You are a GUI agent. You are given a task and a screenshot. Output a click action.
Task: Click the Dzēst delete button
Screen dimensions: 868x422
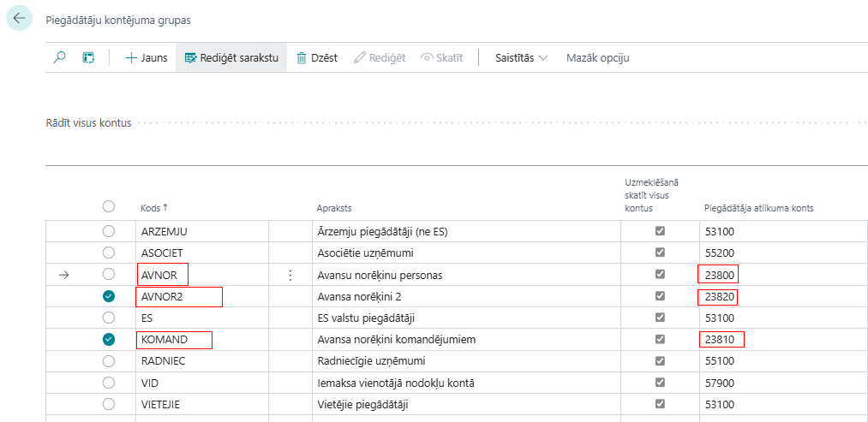(x=317, y=57)
